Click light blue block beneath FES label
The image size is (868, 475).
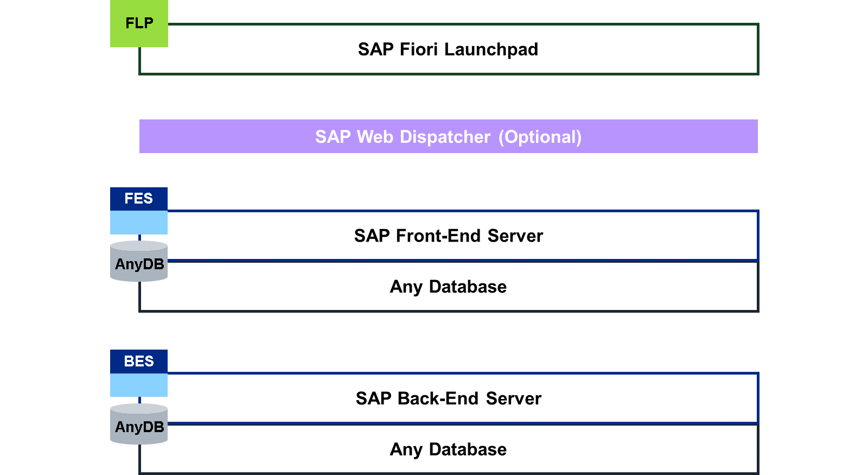[139, 223]
